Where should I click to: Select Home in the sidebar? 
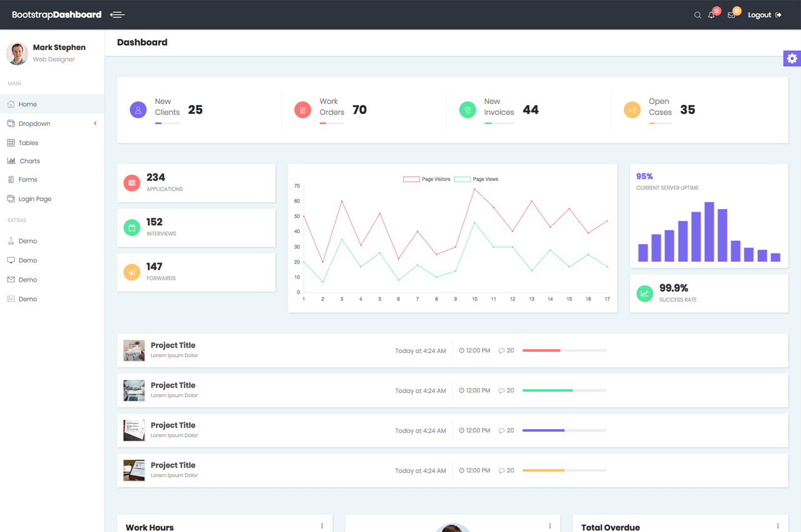click(52, 104)
